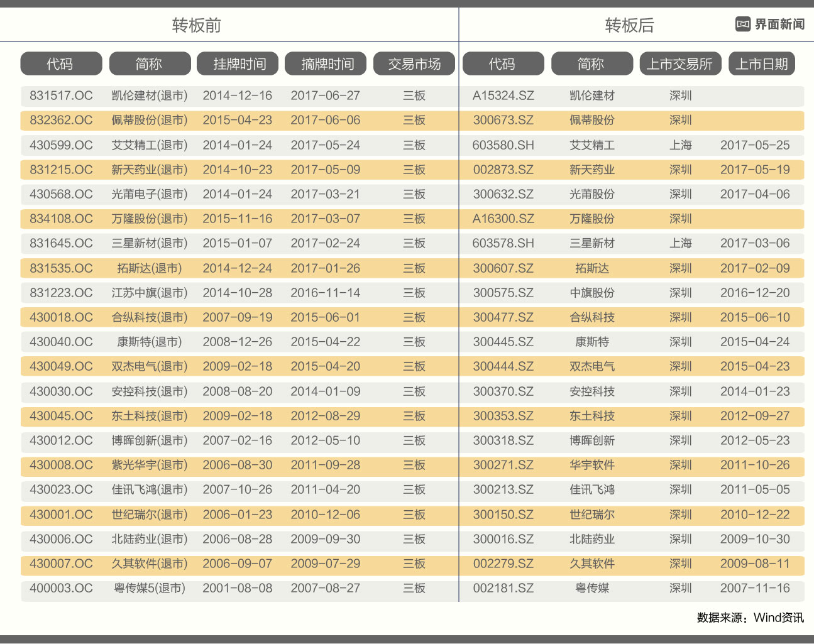This screenshot has width=814, height=644.
Task: Click code 603580.SH
Action: coord(503,145)
